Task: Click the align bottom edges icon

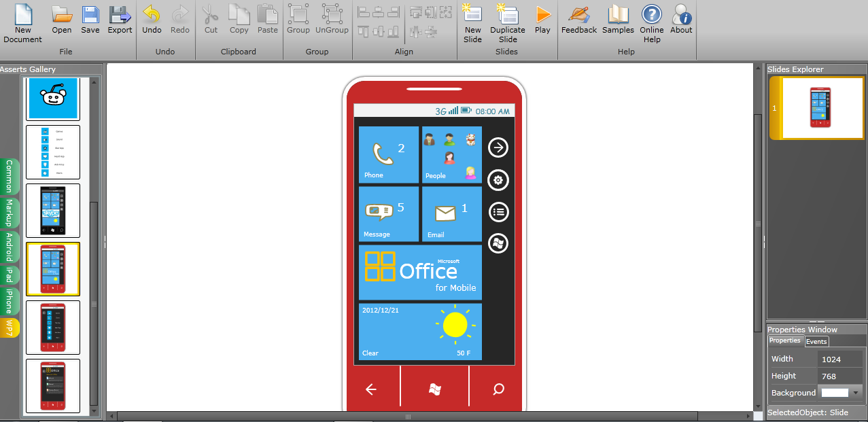Action: pos(394,31)
